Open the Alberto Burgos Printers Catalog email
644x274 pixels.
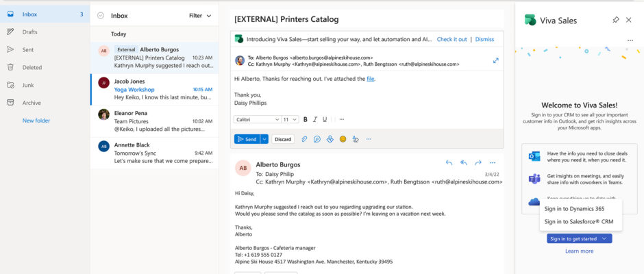pos(154,58)
